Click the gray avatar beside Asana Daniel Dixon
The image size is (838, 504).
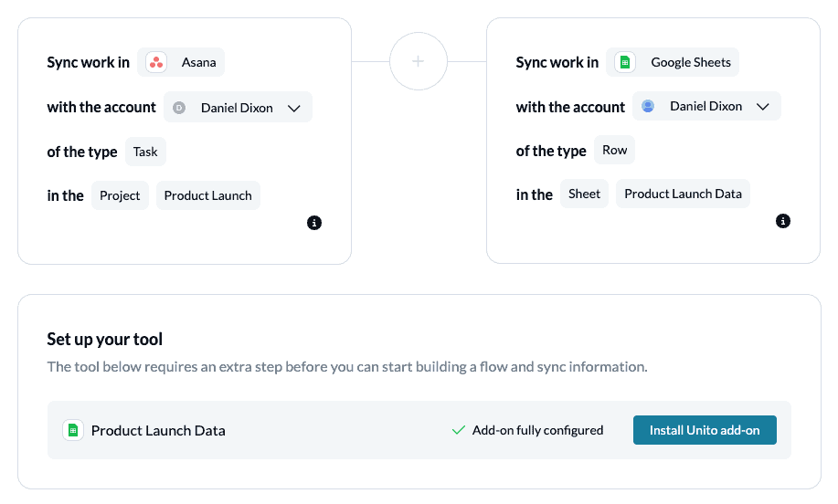[179, 108]
